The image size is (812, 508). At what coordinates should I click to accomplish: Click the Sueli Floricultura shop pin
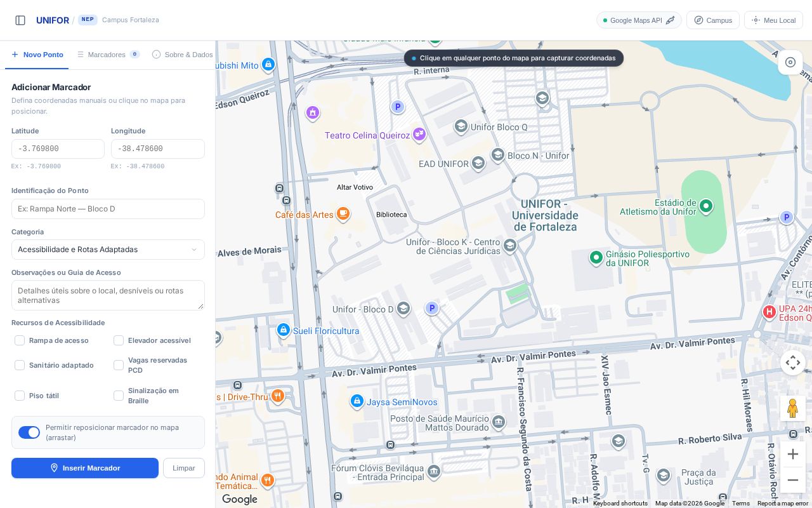[284, 330]
